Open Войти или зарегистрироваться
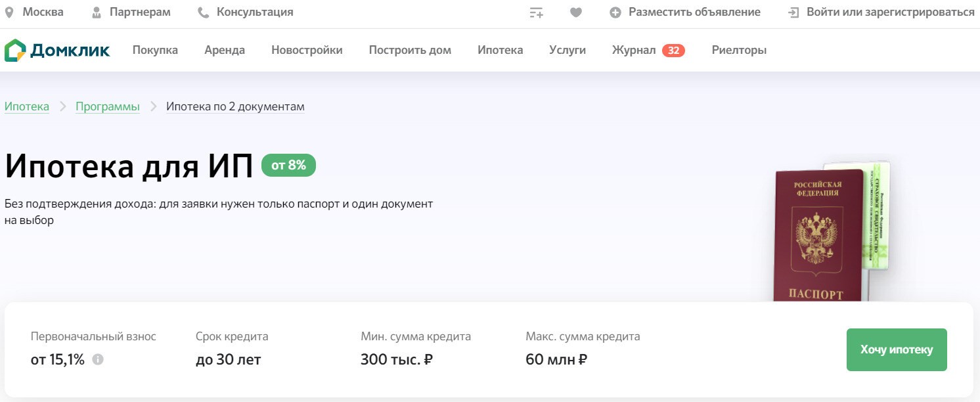 coord(890,11)
